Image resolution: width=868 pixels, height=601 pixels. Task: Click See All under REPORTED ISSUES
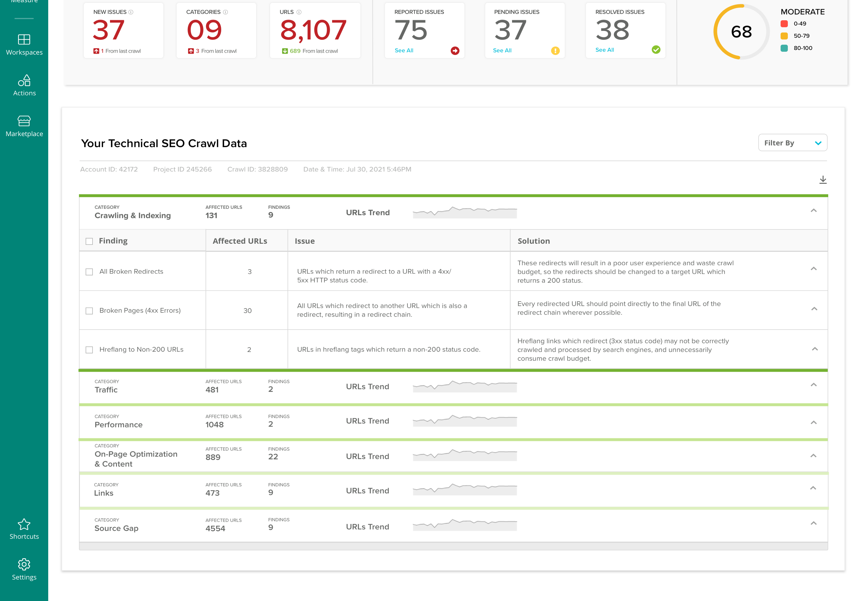(x=404, y=50)
